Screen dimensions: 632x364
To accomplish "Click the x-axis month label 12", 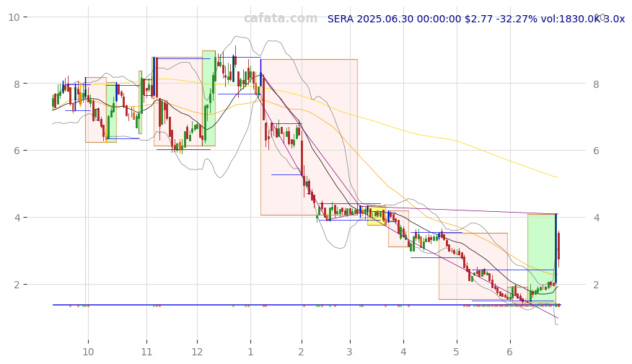I will click(x=197, y=352).
